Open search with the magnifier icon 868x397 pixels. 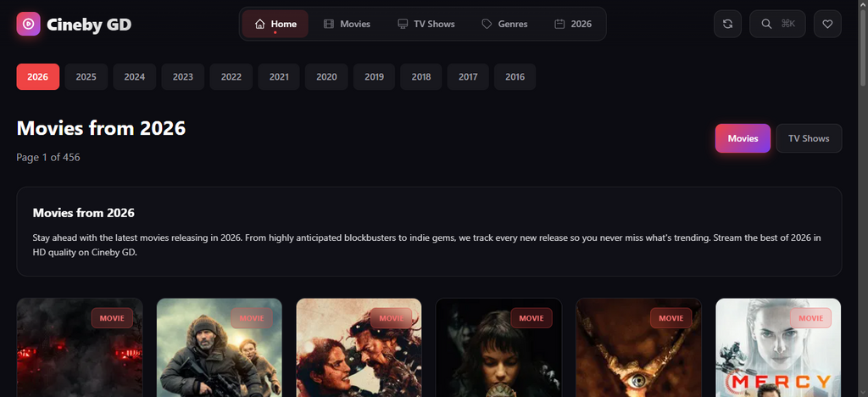click(x=766, y=24)
